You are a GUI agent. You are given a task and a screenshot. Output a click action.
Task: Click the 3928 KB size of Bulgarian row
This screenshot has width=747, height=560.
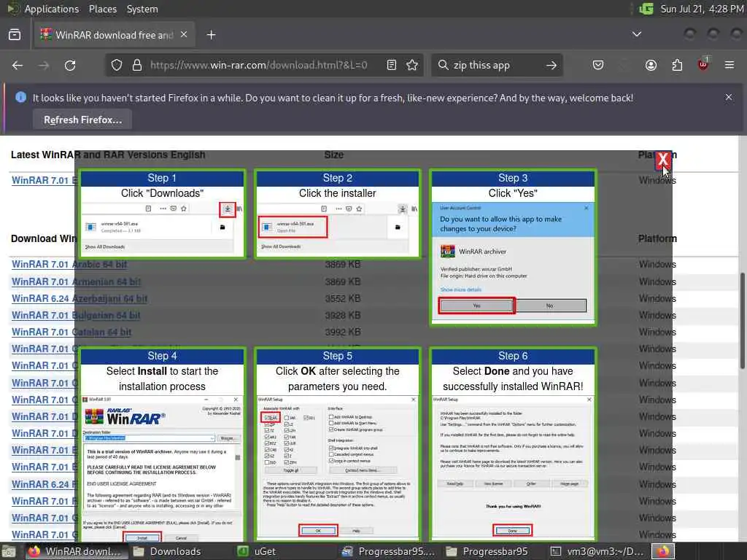[x=343, y=315]
